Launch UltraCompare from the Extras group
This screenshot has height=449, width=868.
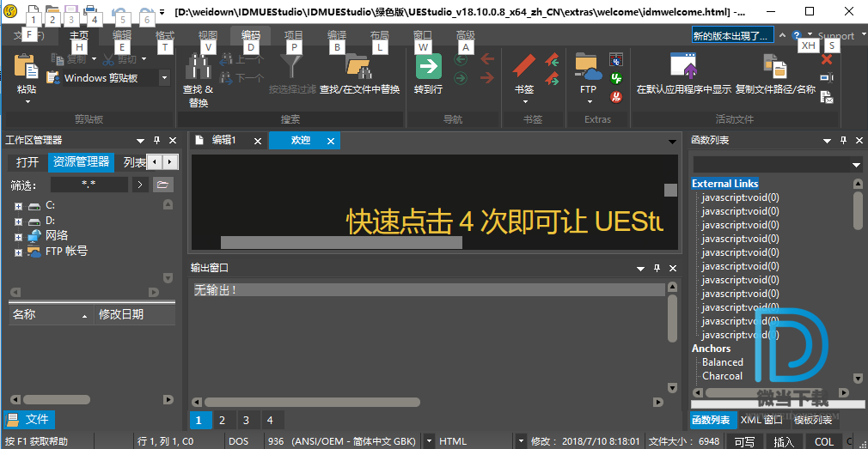[616, 59]
